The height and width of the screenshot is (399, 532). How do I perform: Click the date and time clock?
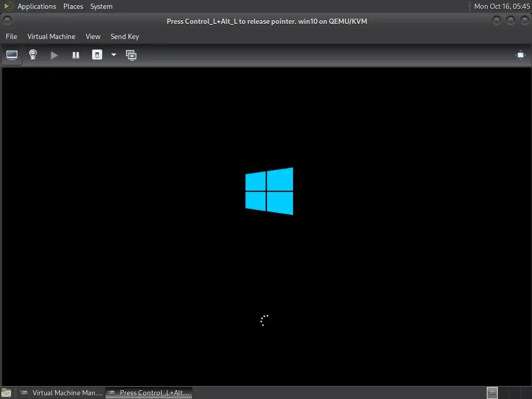point(501,6)
